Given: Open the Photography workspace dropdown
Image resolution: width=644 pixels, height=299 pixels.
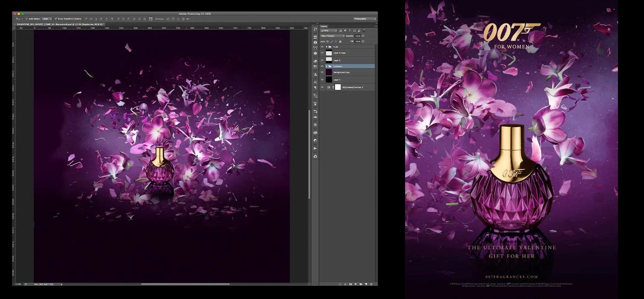Looking at the screenshot, I should pyautogui.click(x=365, y=19).
